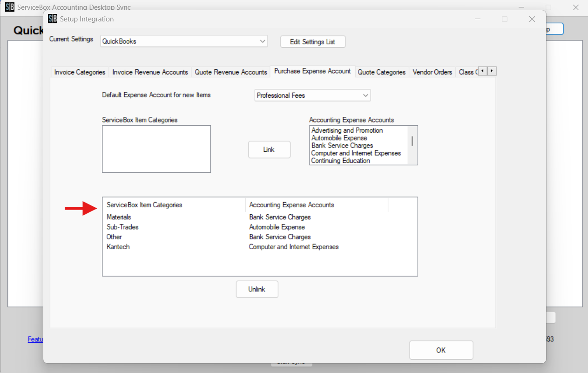
Task: Click Computer and Internet Expenses linked to Kantech
Action: coord(294,247)
